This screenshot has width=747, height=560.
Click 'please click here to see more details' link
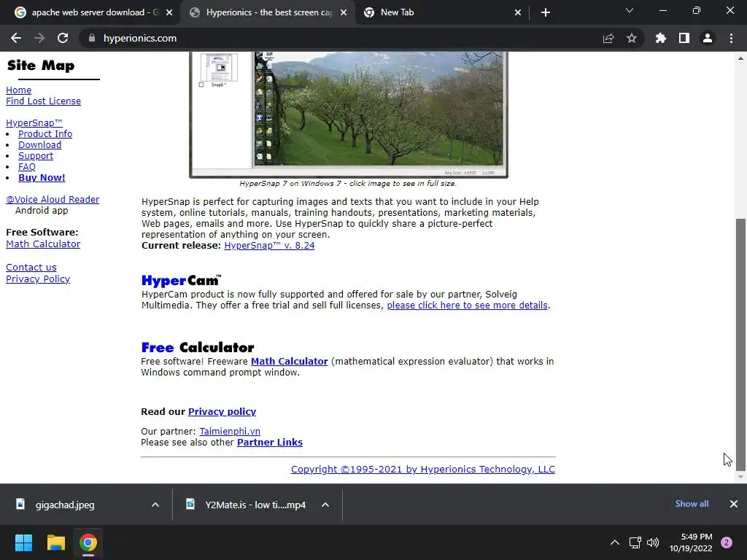(467, 306)
